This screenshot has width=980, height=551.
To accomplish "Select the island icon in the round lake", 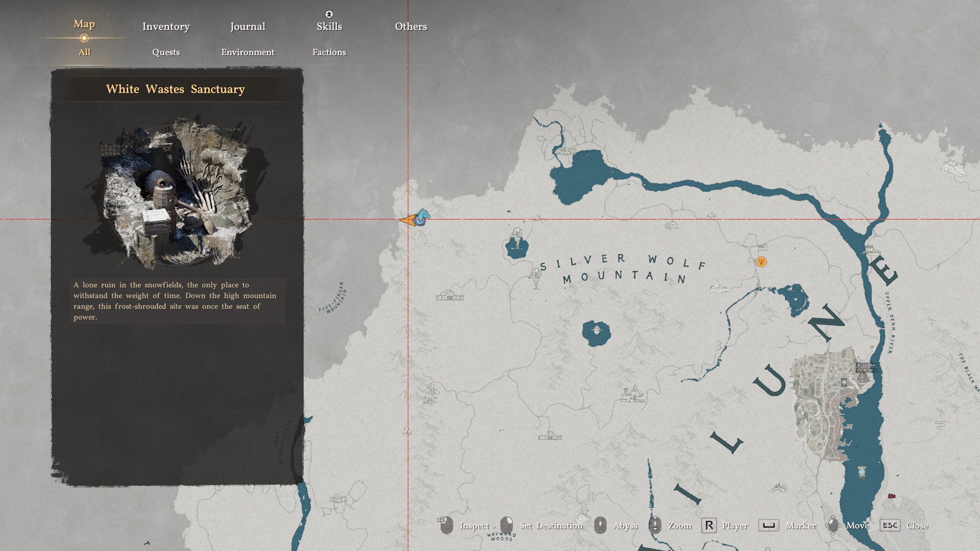I will 596,329.
